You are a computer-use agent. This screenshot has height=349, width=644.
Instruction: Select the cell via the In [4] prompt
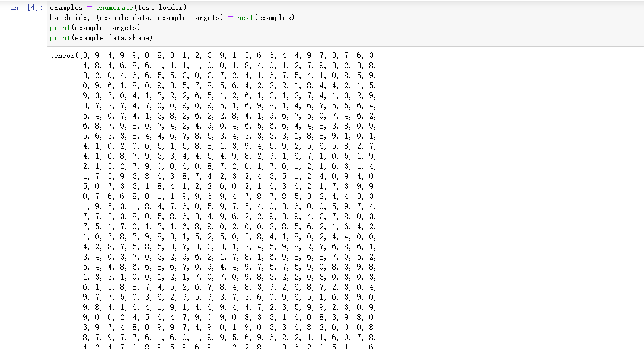(x=26, y=7)
